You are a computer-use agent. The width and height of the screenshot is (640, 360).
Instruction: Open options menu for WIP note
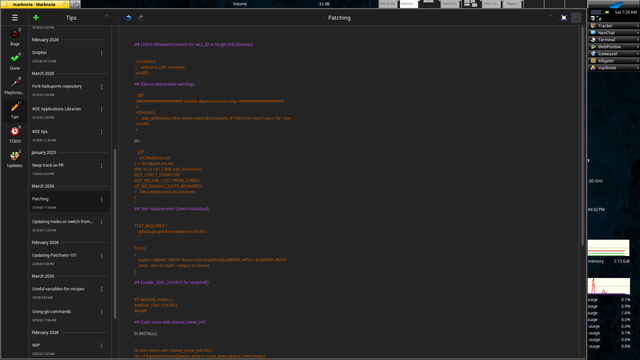coord(102,346)
